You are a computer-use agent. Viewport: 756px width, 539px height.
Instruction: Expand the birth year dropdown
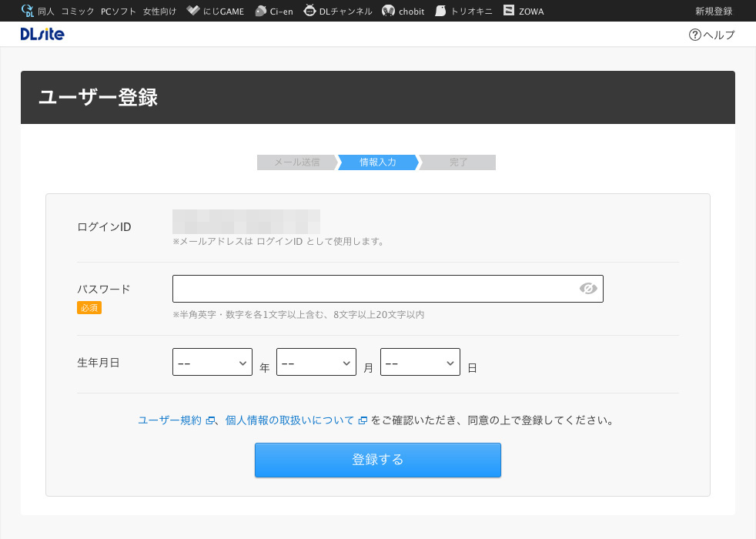[x=212, y=362]
